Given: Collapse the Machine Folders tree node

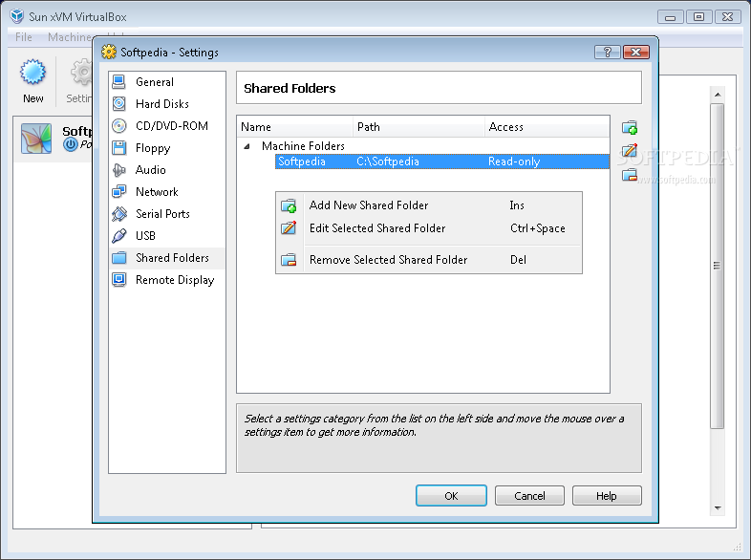Looking at the screenshot, I should pos(247,146).
